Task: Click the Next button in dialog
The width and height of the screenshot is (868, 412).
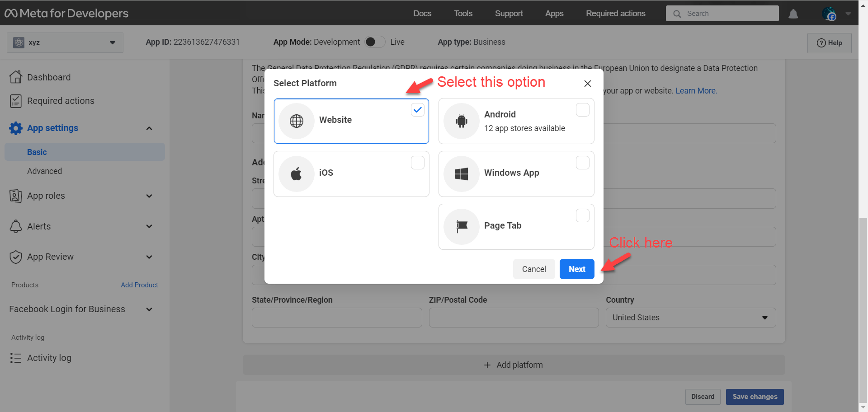Action: tap(576, 269)
